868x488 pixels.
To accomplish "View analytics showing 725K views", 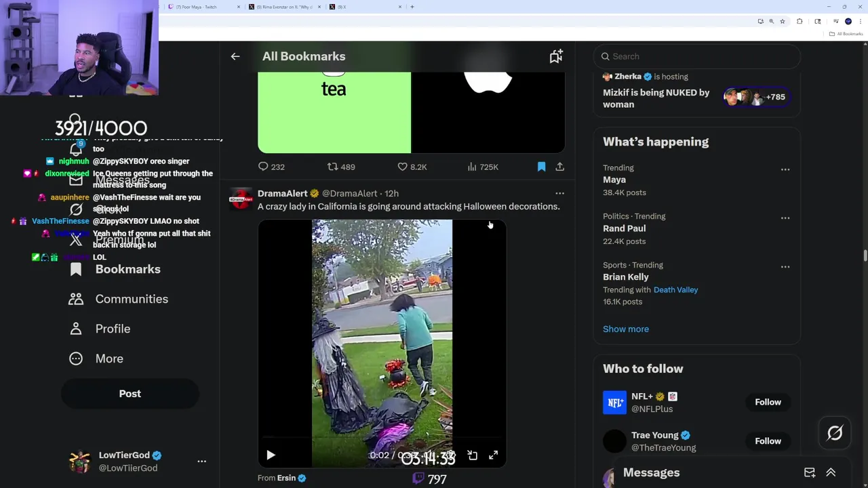I will coord(483,167).
